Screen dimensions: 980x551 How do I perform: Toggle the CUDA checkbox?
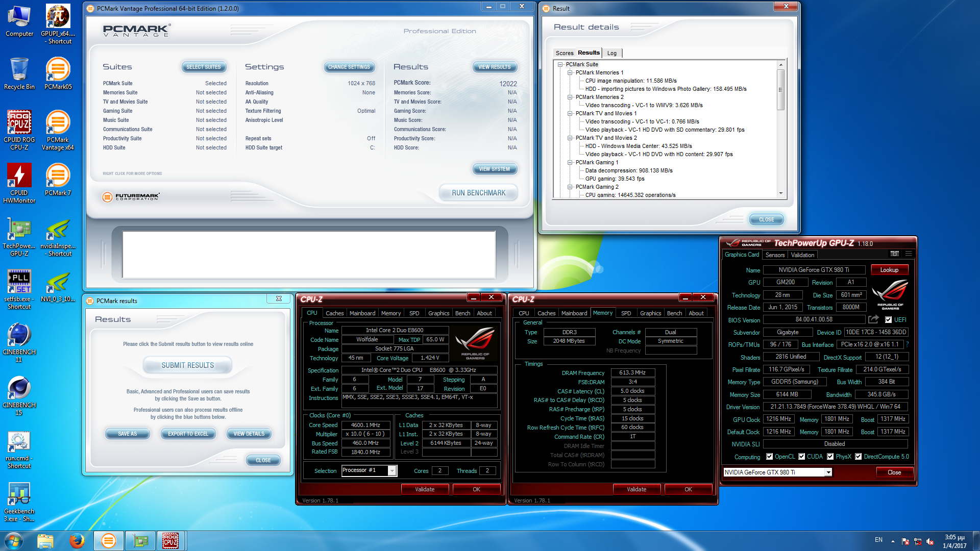[x=802, y=457]
